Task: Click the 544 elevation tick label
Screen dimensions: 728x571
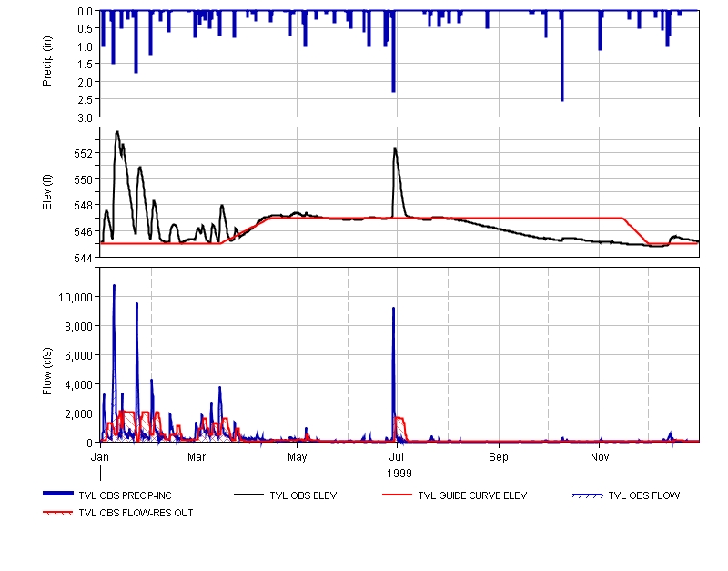Action: coord(83,258)
